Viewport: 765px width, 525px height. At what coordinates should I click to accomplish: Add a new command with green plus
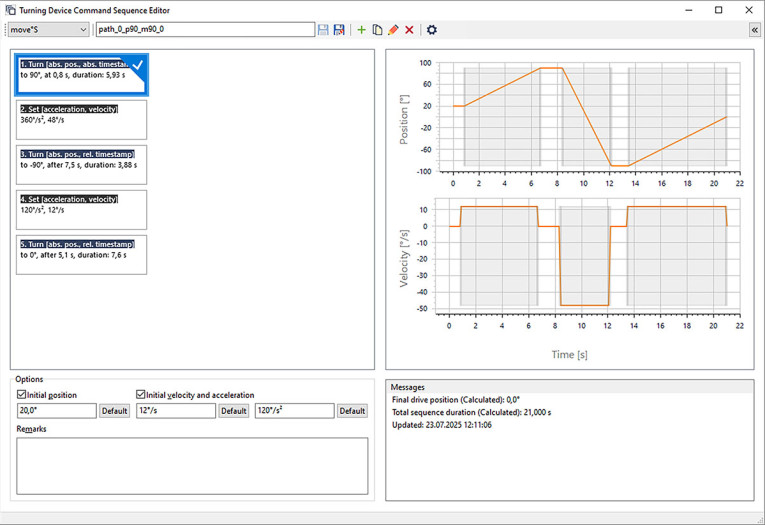pos(362,30)
